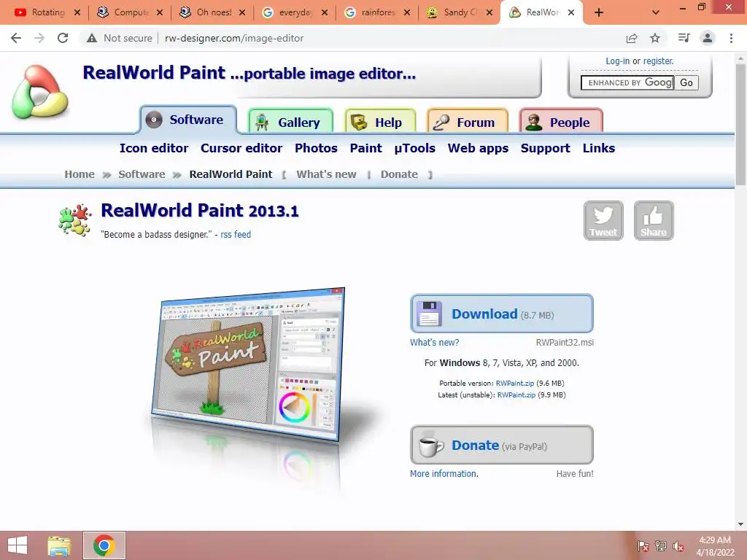The height and width of the screenshot is (560, 747).
Task: Close the Oh noes! tab
Action: 242,12
